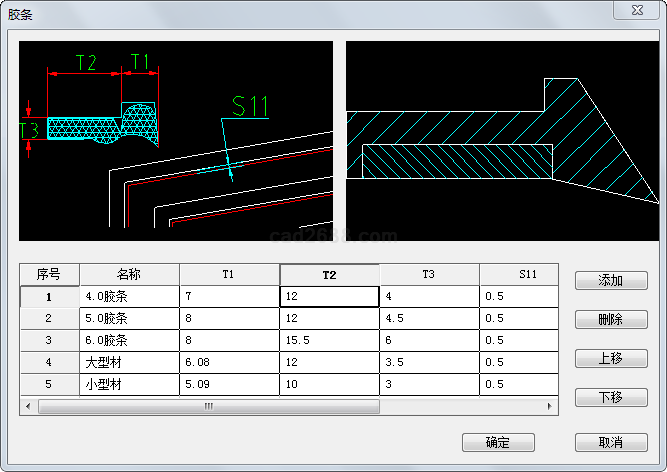Image resolution: width=667 pixels, height=472 pixels.
Task: Select the T2 column header
Action: (329, 274)
